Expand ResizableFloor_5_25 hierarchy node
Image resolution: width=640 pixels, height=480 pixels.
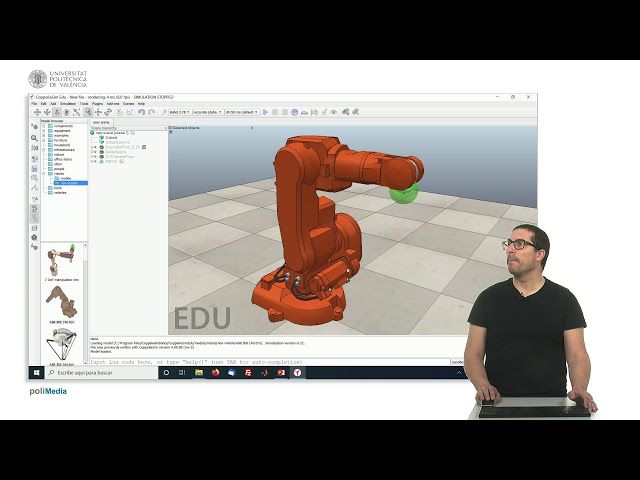(x=92, y=147)
